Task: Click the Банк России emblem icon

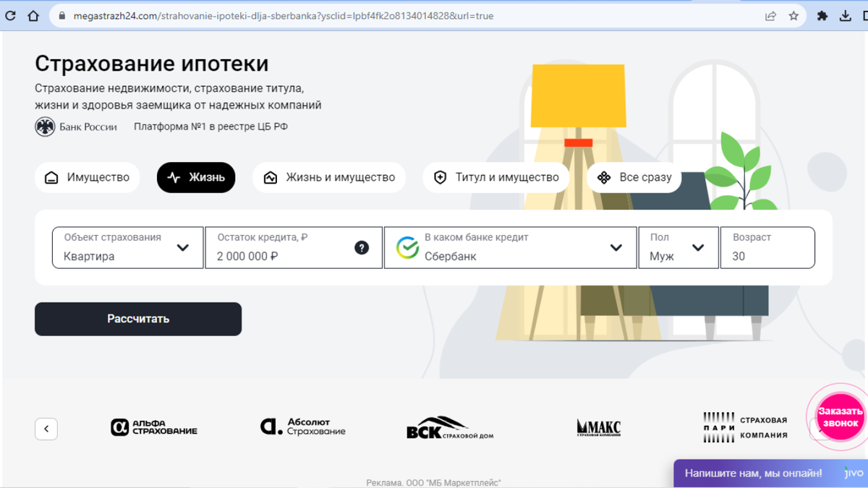Action: [45, 127]
